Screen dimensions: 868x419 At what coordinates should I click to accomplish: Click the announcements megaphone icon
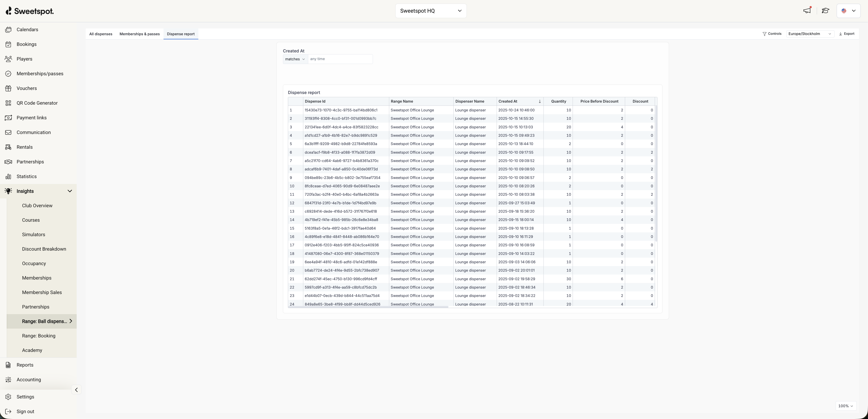pos(807,11)
